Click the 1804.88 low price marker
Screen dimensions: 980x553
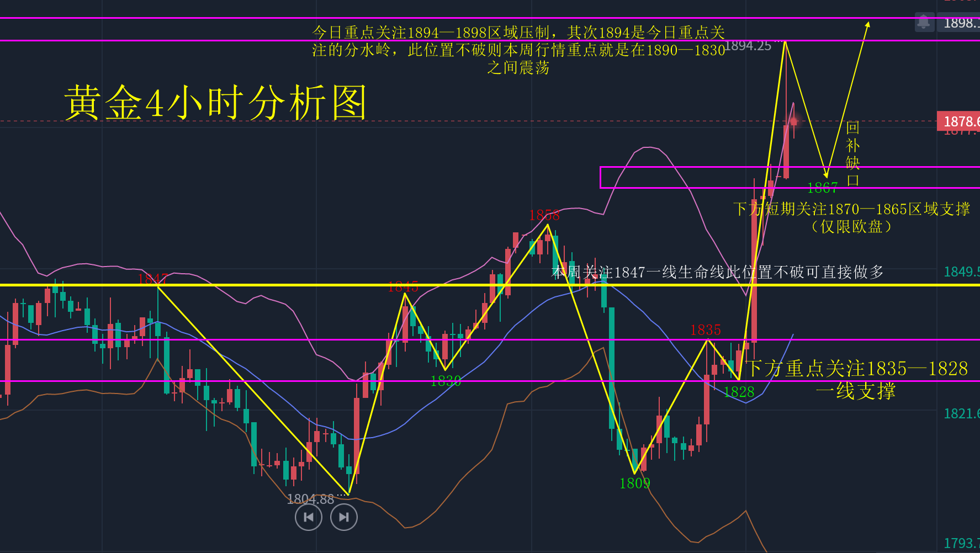pyautogui.click(x=310, y=499)
